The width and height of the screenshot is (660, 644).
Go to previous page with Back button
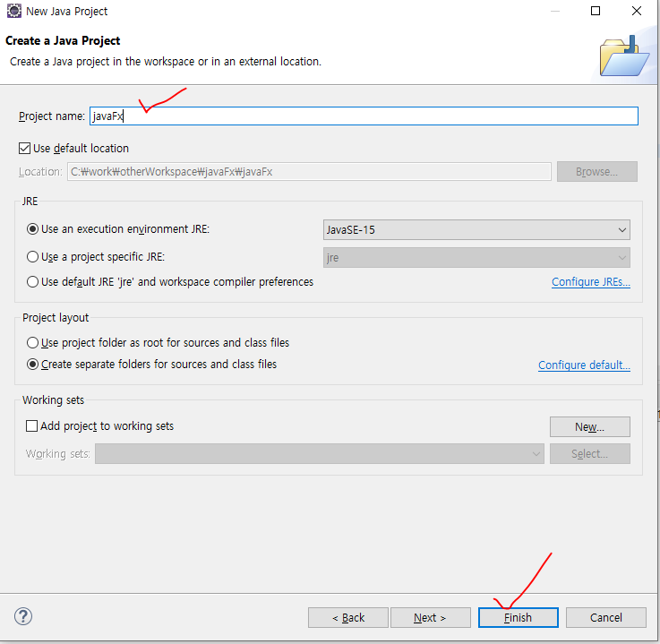[x=348, y=617]
